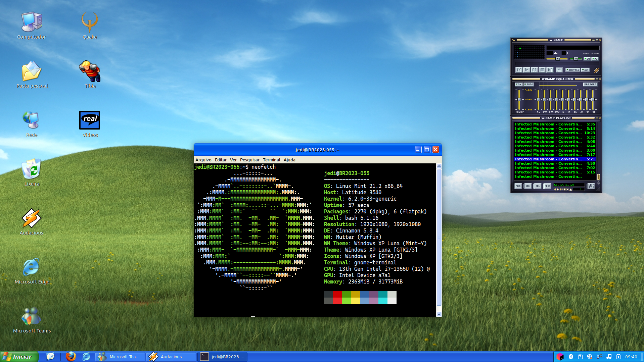
Task: Click the 16K equalizer band slider
Action: click(x=593, y=100)
